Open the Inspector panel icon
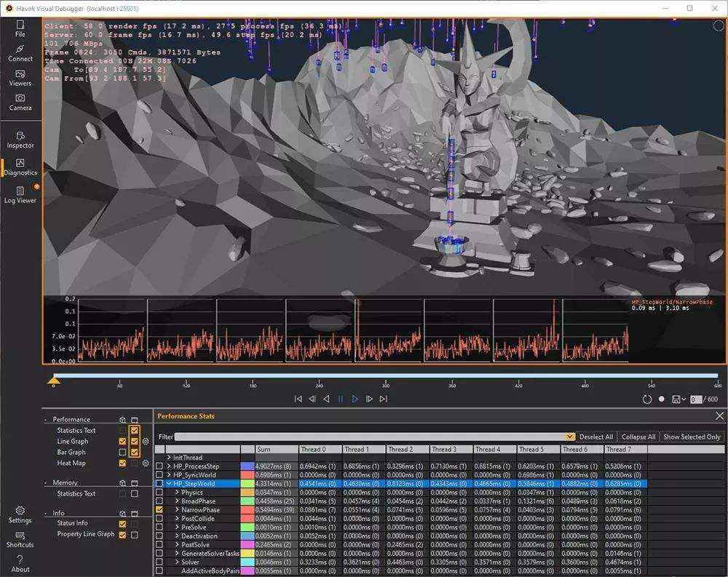 [x=20, y=140]
